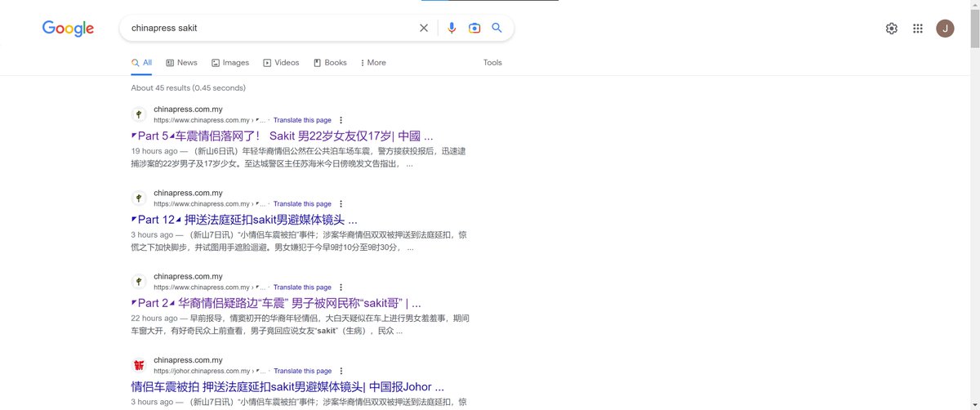Click the Google logo
The width and height of the screenshot is (980, 410).
click(x=69, y=29)
